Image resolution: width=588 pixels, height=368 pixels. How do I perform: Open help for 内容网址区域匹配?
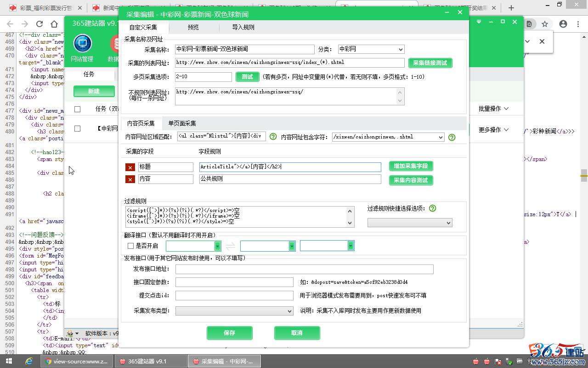pyautogui.click(x=273, y=137)
